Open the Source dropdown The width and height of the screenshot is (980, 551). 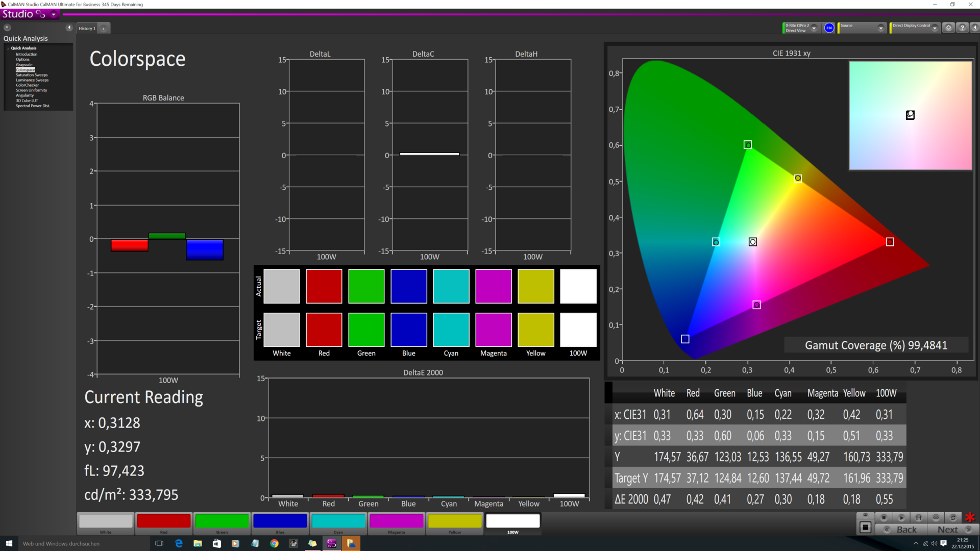click(x=880, y=28)
